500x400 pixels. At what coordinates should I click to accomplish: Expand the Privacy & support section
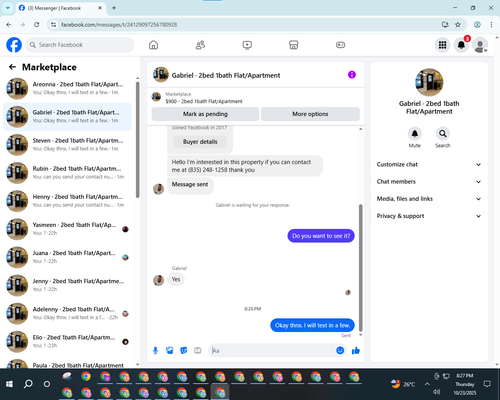[x=429, y=216]
